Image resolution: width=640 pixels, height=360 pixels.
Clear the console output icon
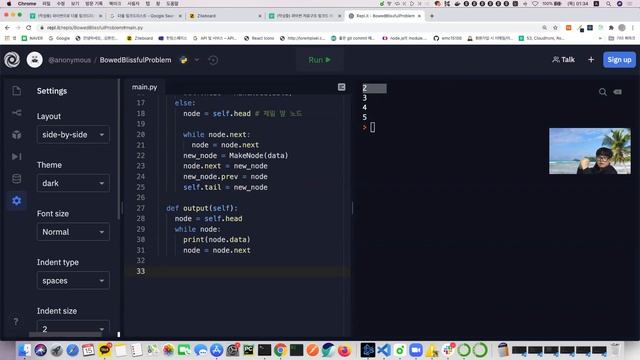(x=618, y=92)
